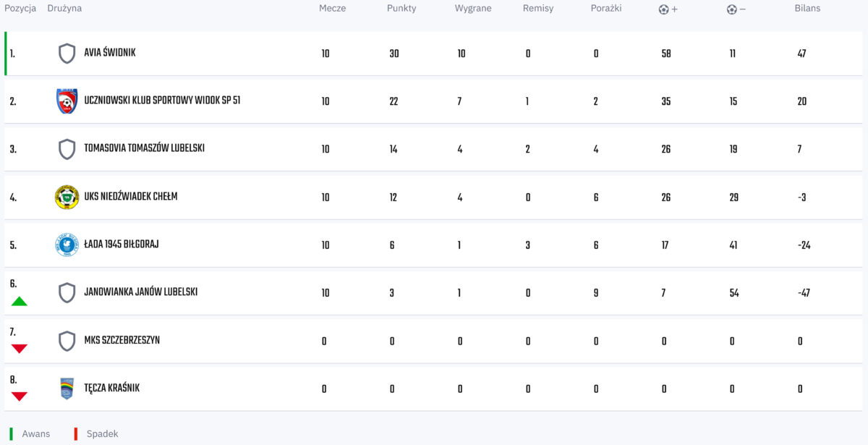Click Tomasovia's 14 points value

(393, 149)
